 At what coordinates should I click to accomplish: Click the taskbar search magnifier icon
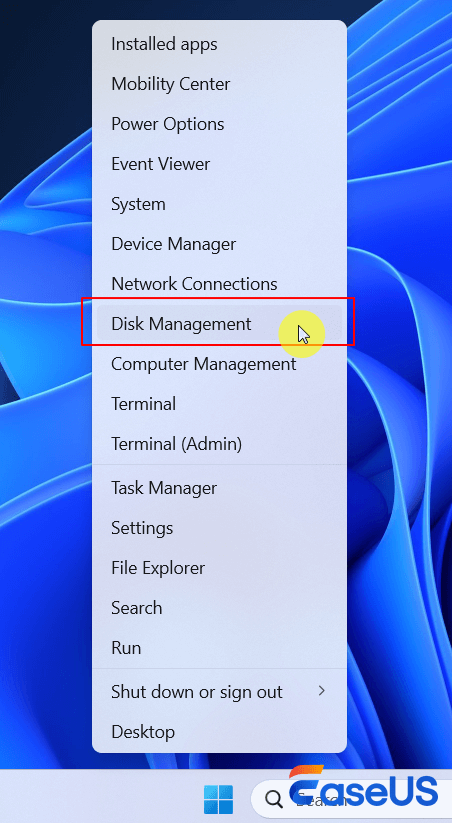pyautogui.click(x=274, y=800)
